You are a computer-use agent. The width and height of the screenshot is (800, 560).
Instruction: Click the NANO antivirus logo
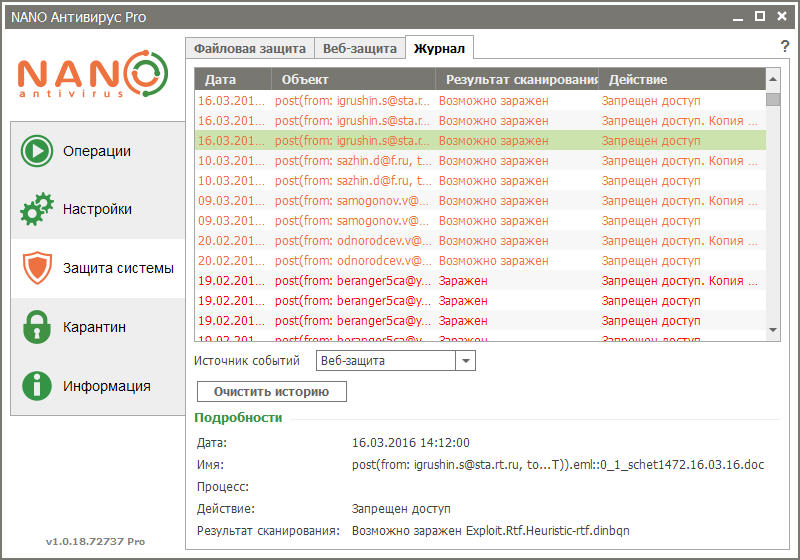pos(93,74)
